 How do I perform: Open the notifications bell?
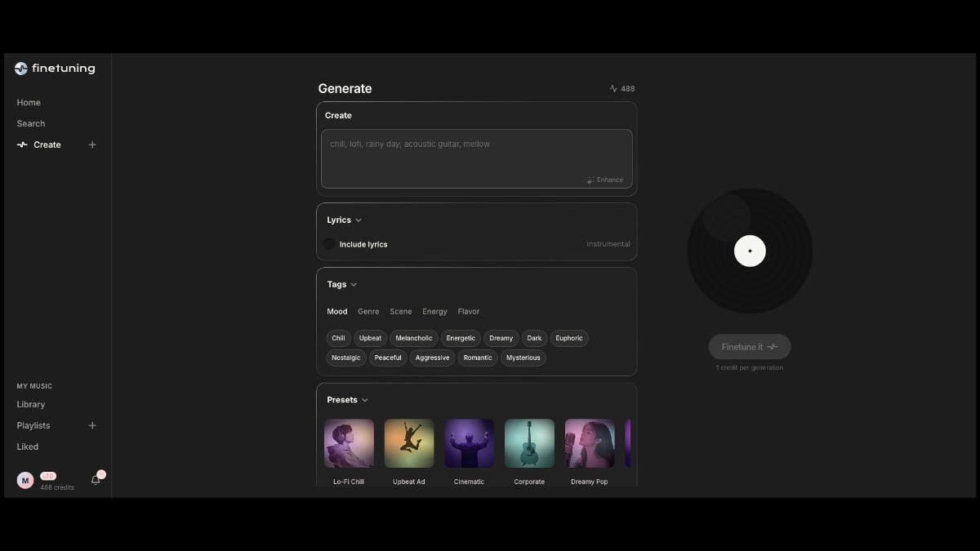pyautogui.click(x=96, y=480)
